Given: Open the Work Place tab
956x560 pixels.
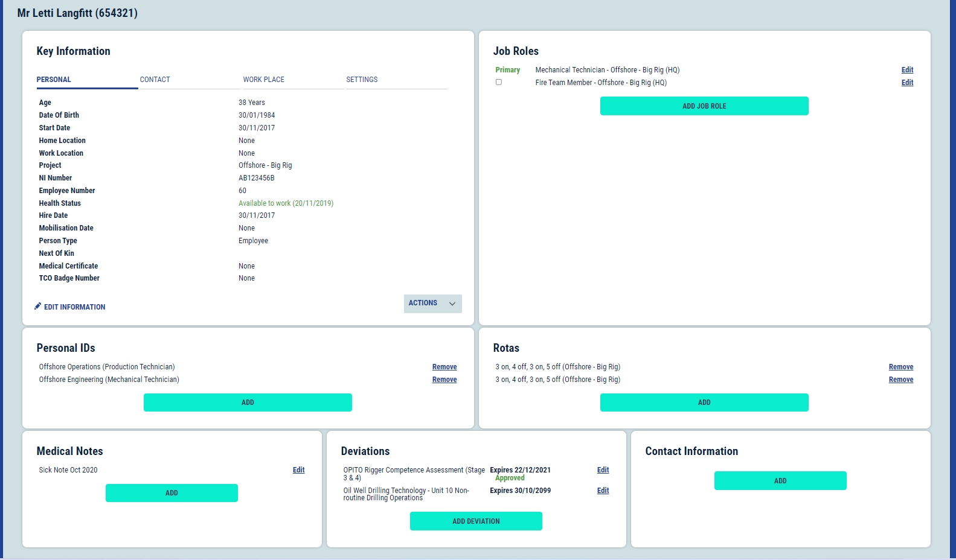Looking at the screenshot, I should pos(263,80).
